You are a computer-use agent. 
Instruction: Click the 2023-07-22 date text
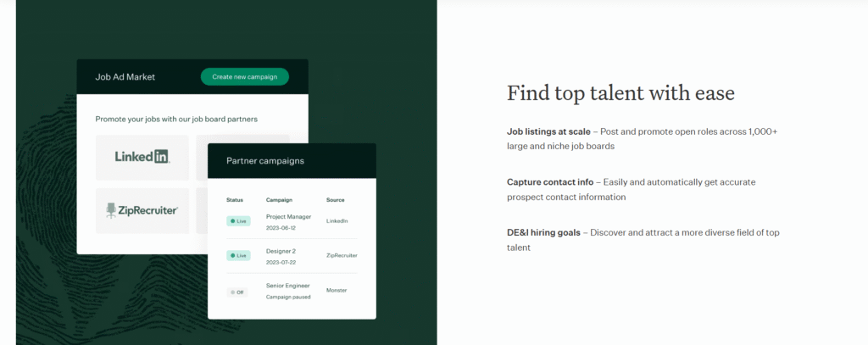tap(281, 263)
